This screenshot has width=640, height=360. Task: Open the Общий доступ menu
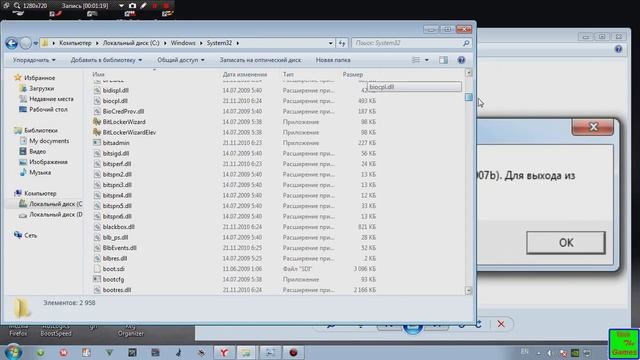(181, 60)
